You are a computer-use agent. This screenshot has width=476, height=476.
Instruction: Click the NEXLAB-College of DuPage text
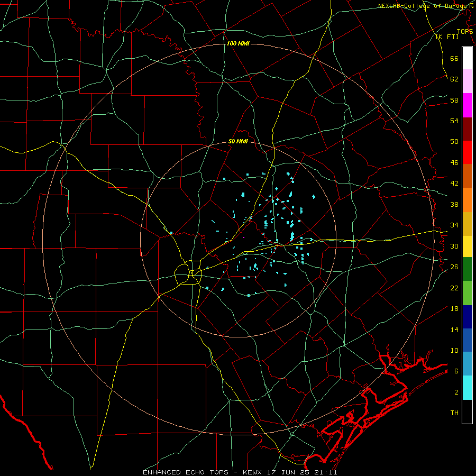pos(422,6)
